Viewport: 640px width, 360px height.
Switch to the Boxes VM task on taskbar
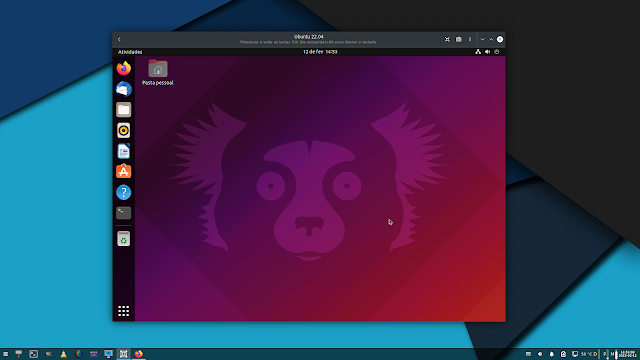coord(124,354)
